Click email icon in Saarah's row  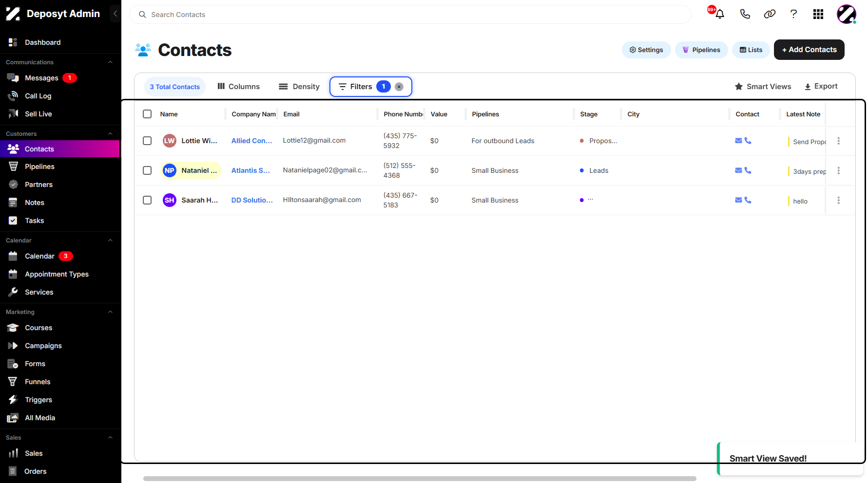tap(738, 200)
